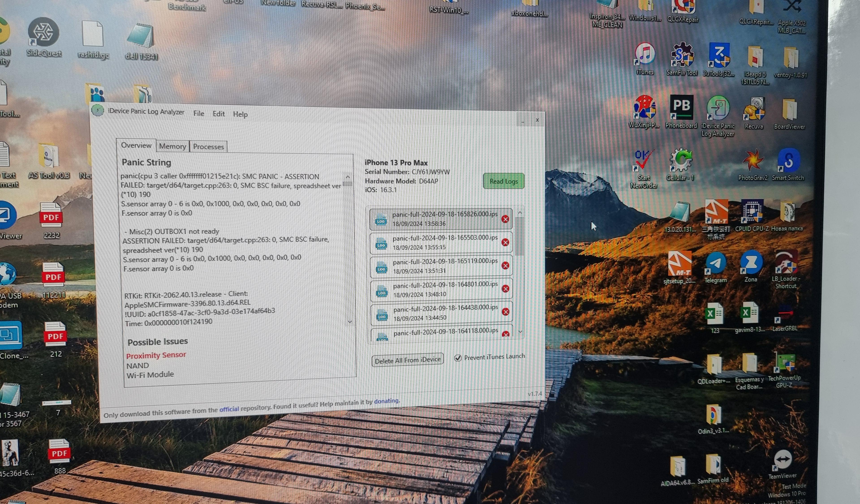860x504 pixels.
Task: Open LB_Loader Shortcut icon
Action: click(786, 269)
